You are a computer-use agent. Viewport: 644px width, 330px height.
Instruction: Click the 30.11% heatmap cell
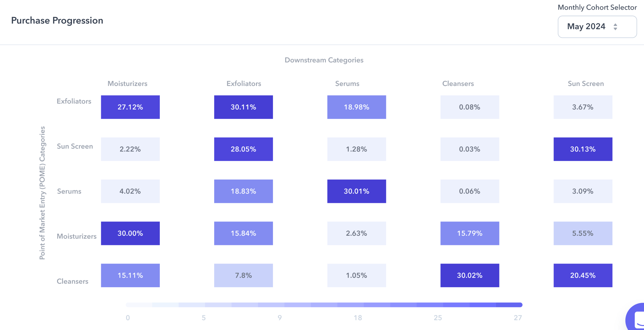pyautogui.click(x=243, y=107)
